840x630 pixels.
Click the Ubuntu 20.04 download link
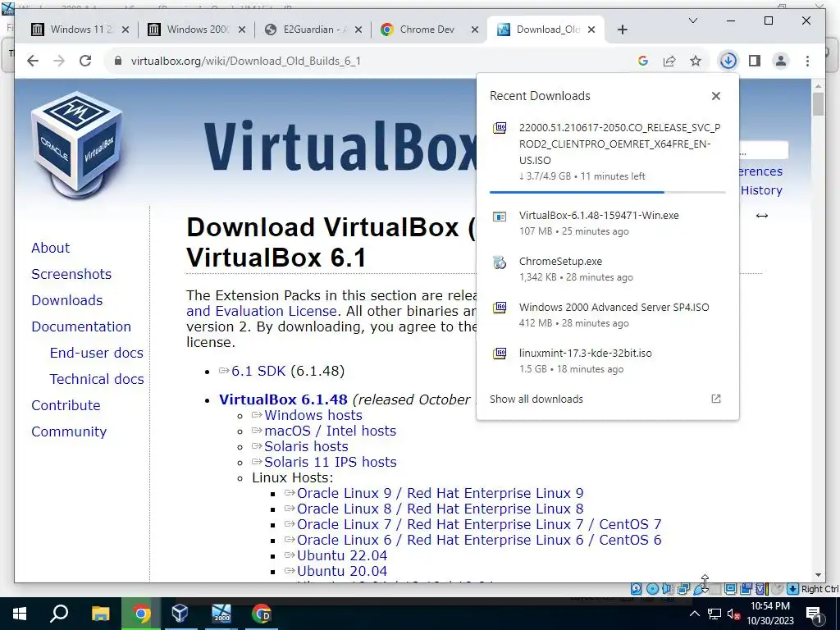(342, 571)
